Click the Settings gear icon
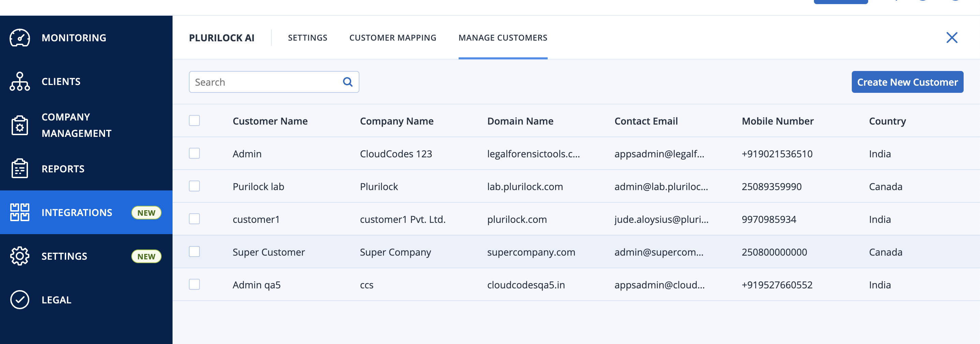The height and width of the screenshot is (344, 980). [20, 256]
